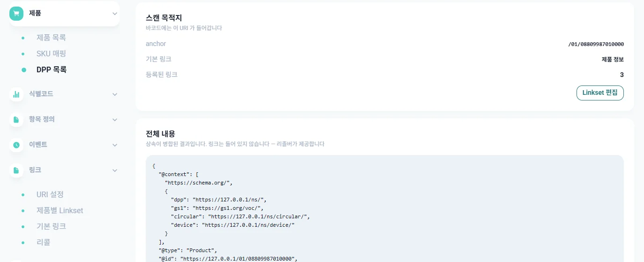This screenshot has height=262, width=644.
Task: Click the "device" namespace line in JSON
Action: click(x=232, y=225)
